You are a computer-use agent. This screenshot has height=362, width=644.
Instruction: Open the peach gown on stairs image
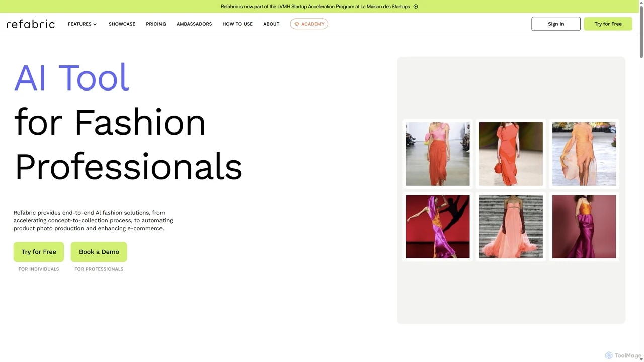(511, 227)
